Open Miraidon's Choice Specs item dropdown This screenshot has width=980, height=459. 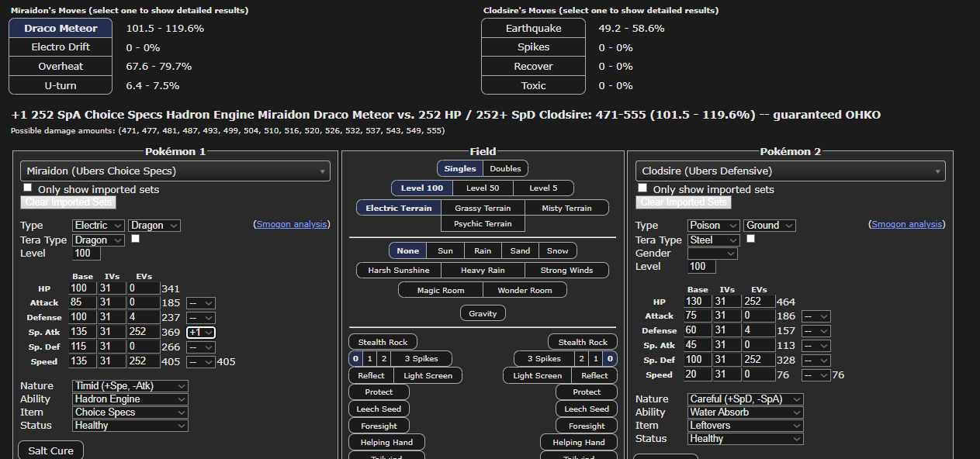130,412
